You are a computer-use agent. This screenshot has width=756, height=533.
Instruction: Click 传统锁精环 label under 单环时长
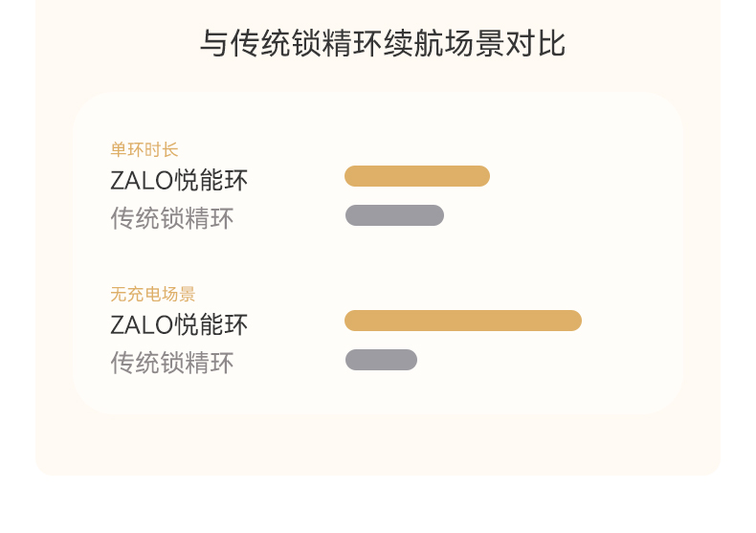(x=172, y=219)
